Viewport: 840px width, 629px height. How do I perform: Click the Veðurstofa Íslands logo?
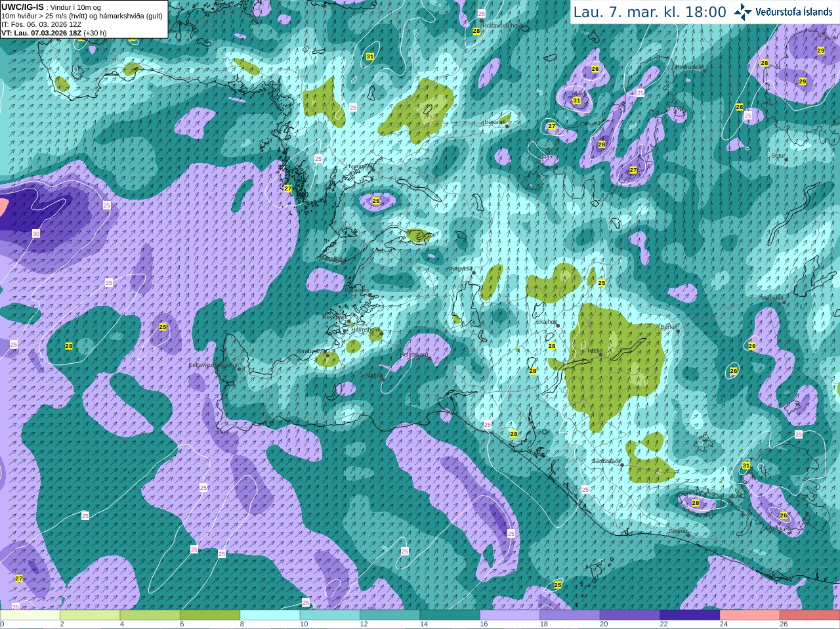coord(783,12)
